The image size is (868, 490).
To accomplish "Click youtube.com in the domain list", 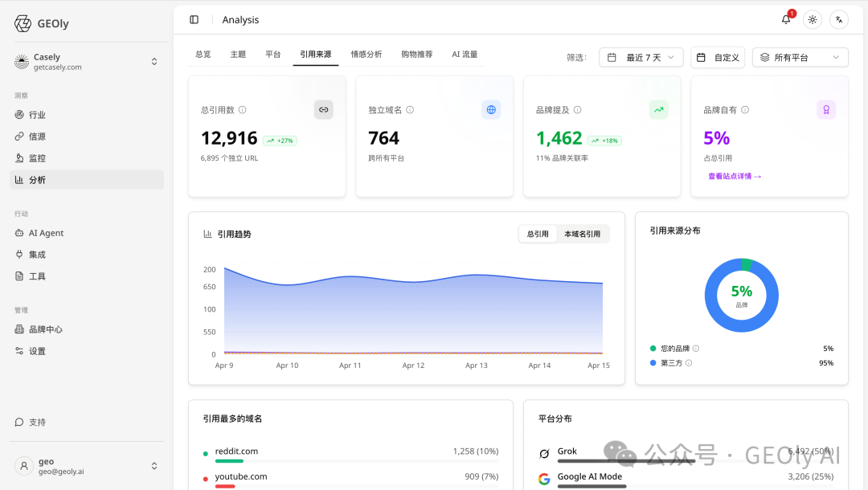I will 241,476.
